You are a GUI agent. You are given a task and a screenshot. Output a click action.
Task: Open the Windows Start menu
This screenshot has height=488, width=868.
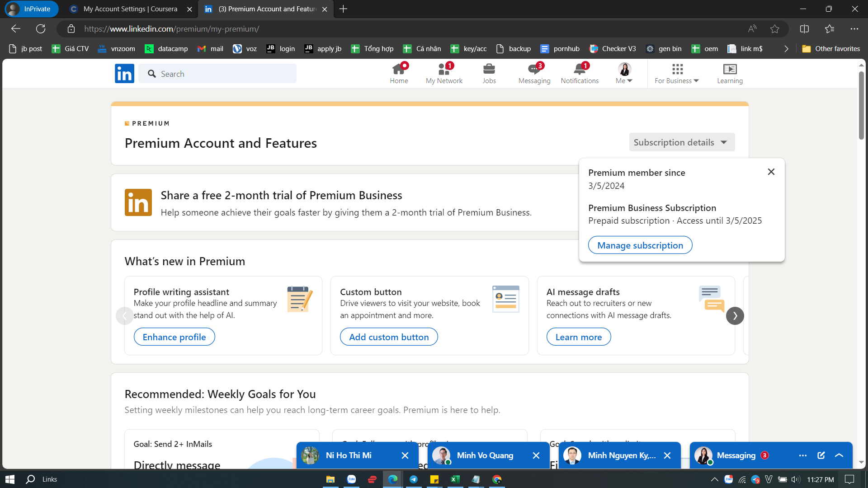[x=10, y=479]
